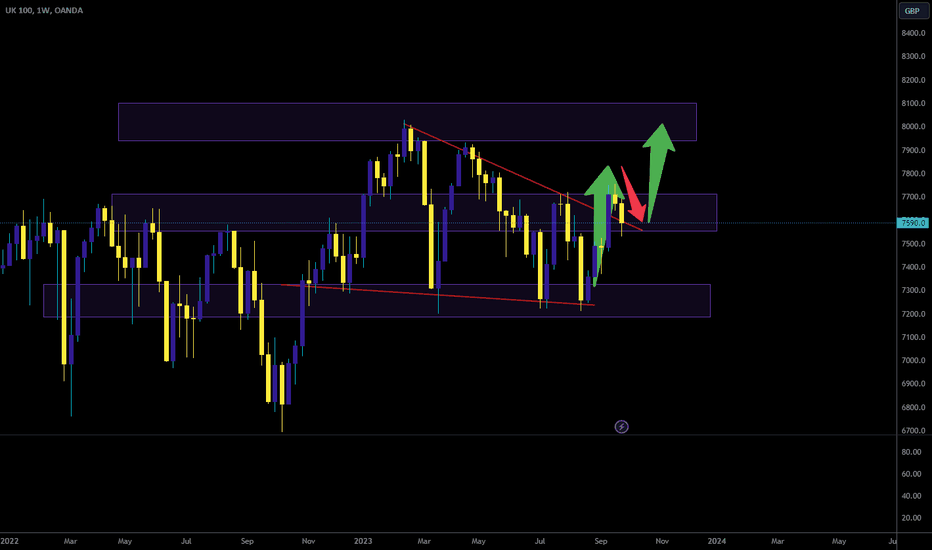Viewport: 932px width, 550px height.
Task: Select the red downward arrow drawing
Action: click(x=634, y=194)
